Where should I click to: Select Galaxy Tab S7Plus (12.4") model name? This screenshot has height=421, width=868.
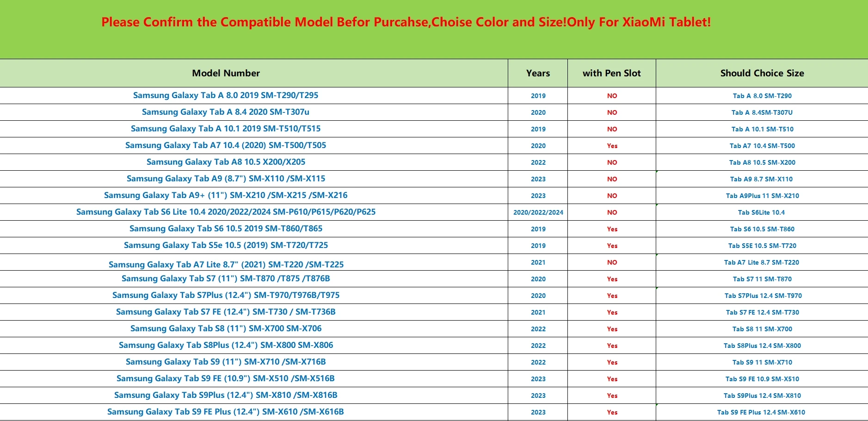pos(226,295)
